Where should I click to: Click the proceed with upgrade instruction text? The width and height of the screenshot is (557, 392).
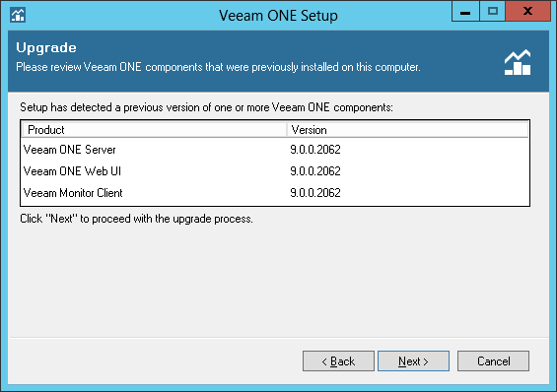coord(136,219)
